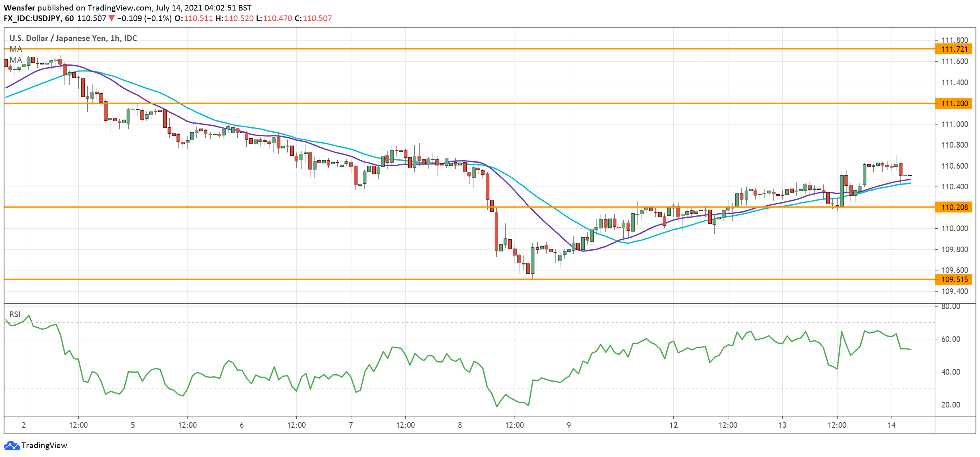Click the TradingView text at bottom left
Screen dimensions: 980x457
tap(44, 446)
